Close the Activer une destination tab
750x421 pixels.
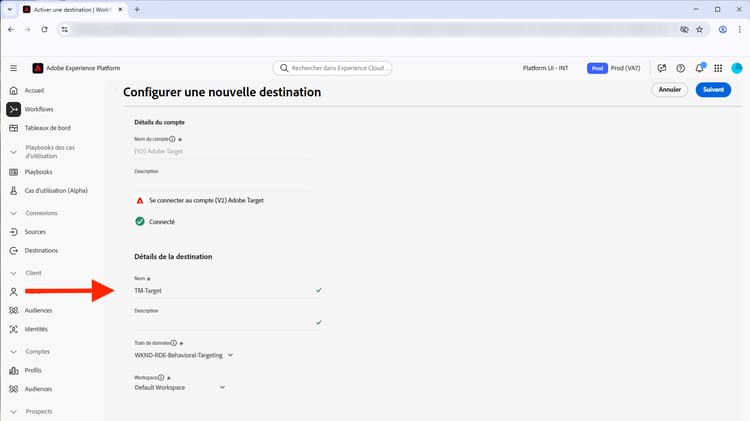tap(121, 10)
